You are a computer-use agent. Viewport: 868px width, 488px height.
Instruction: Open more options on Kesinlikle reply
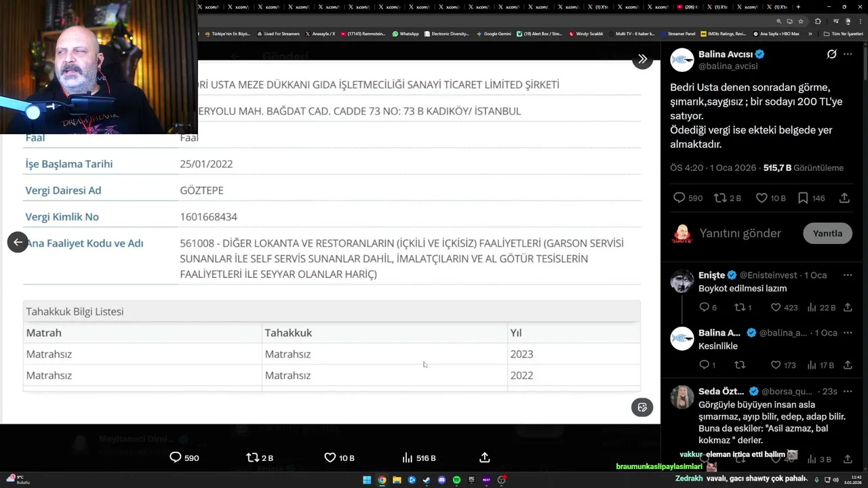tap(848, 333)
